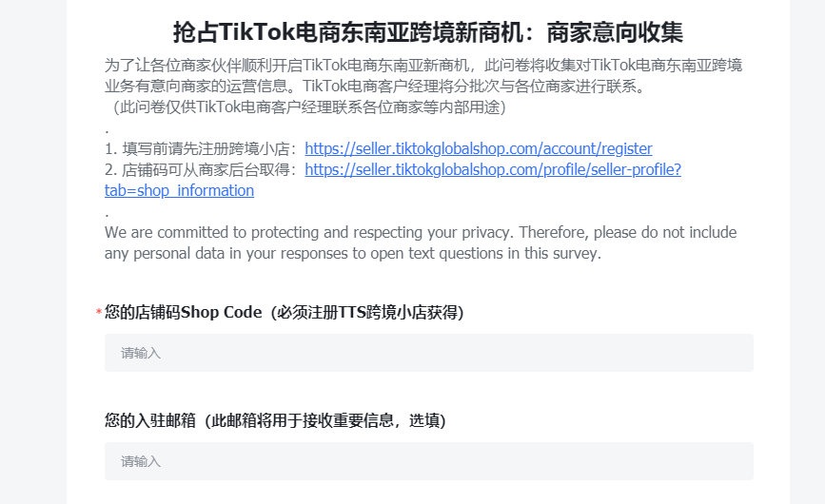825x504 pixels.
Task: Click the 必须注册TTS跨境小店获得 hint text
Action: pos(366,312)
